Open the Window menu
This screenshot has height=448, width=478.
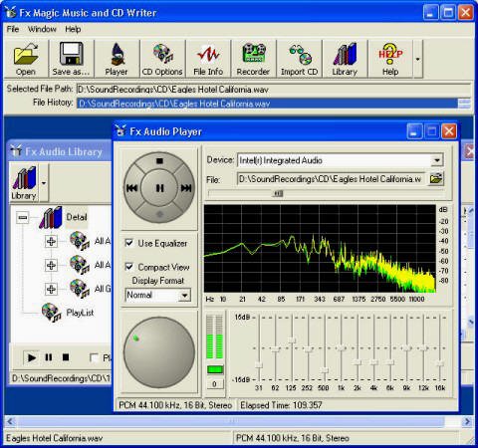(42, 29)
